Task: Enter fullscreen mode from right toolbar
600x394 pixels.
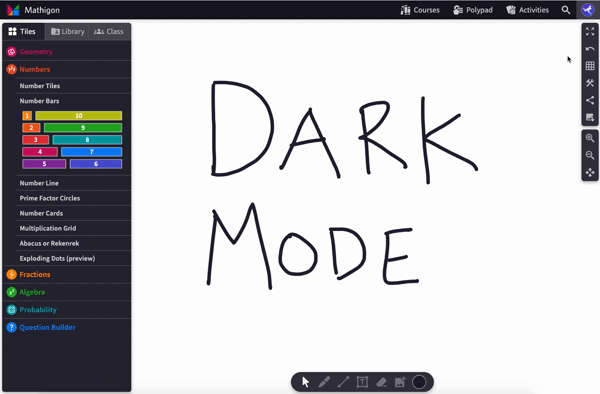Action: click(590, 32)
